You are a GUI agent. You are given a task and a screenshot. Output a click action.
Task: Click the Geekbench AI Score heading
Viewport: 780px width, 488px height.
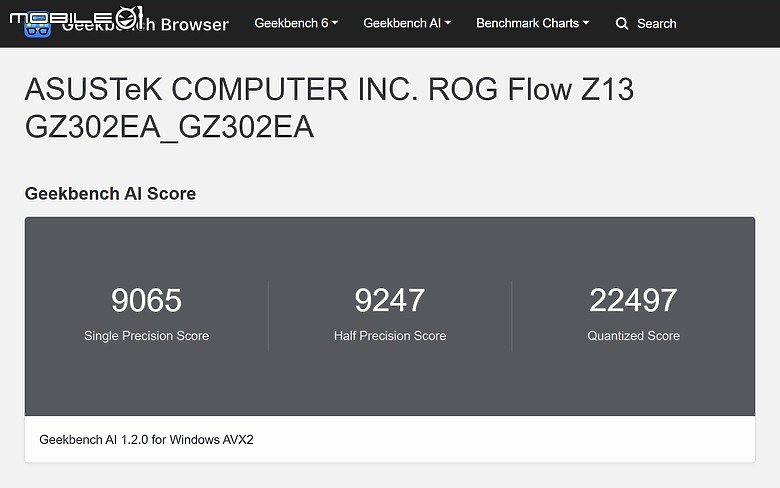[x=110, y=194]
